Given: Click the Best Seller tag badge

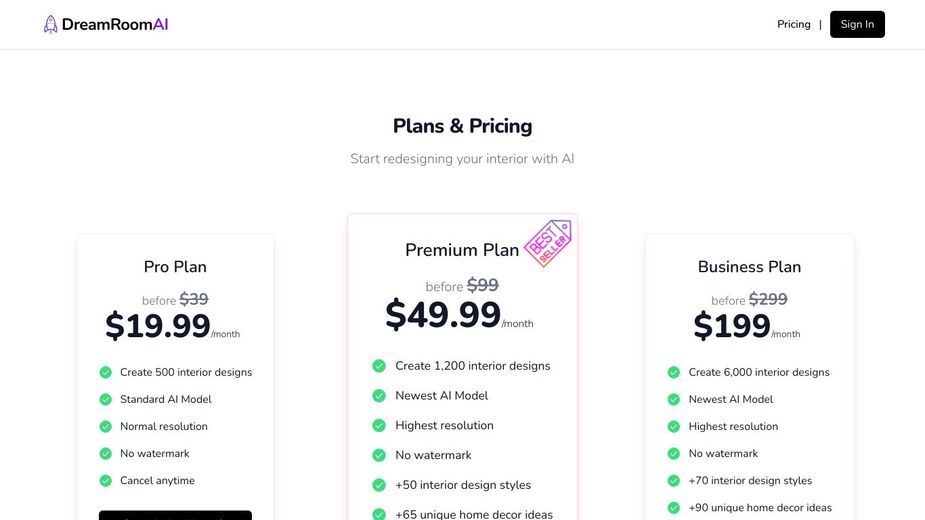Looking at the screenshot, I should (x=548, y=243).
